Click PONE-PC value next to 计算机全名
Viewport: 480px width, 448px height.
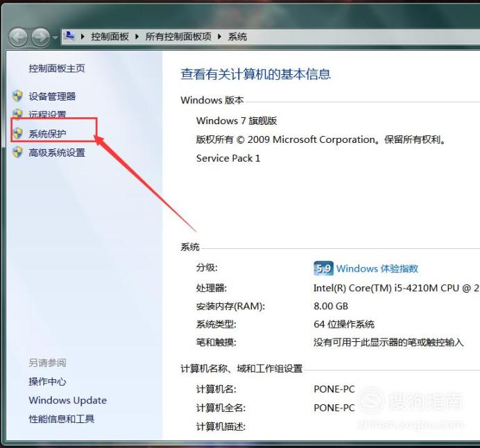pos(334,408)
